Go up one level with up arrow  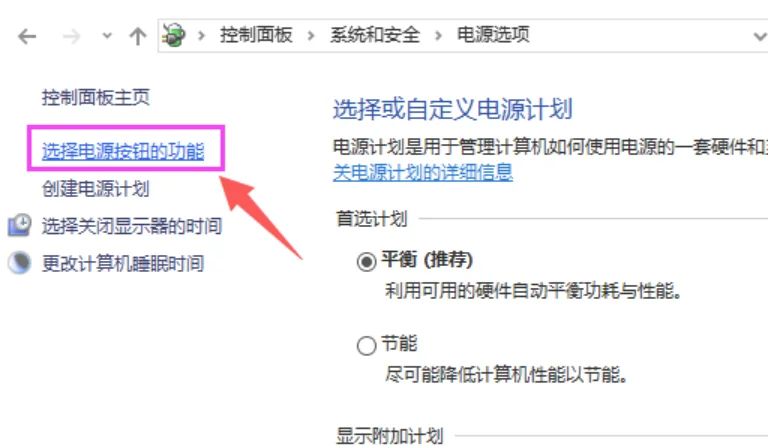click(138, 36)
